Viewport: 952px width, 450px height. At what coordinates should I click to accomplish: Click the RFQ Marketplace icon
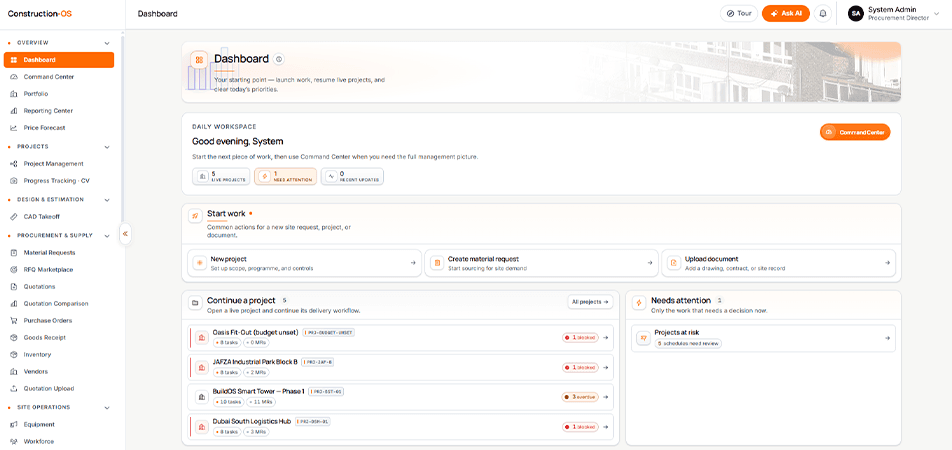click(14, 270)
